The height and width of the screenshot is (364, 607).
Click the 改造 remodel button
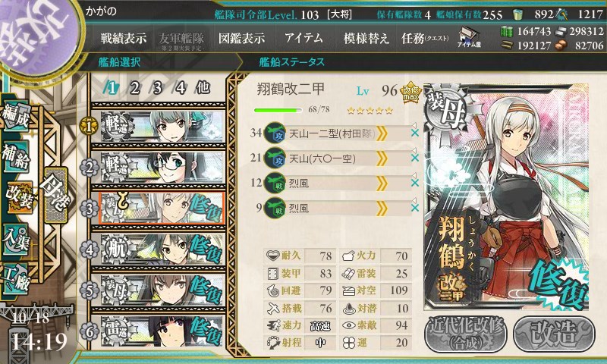click(555, 334)
